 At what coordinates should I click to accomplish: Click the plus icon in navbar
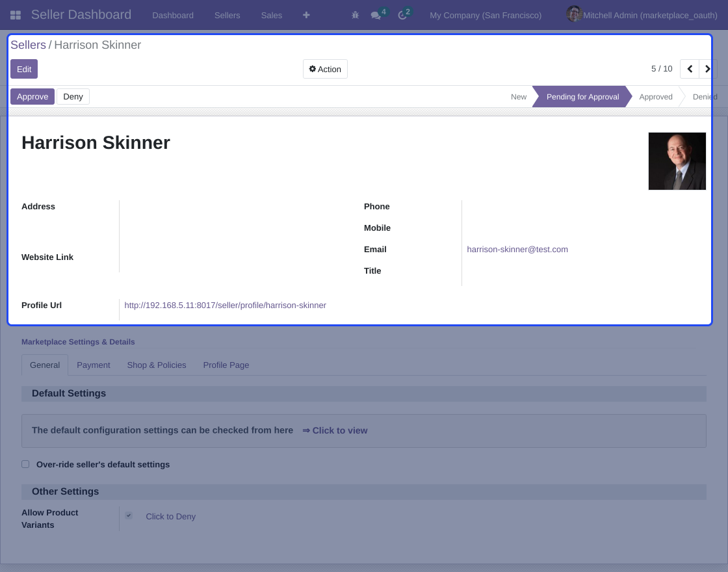[x=306, y=16]
